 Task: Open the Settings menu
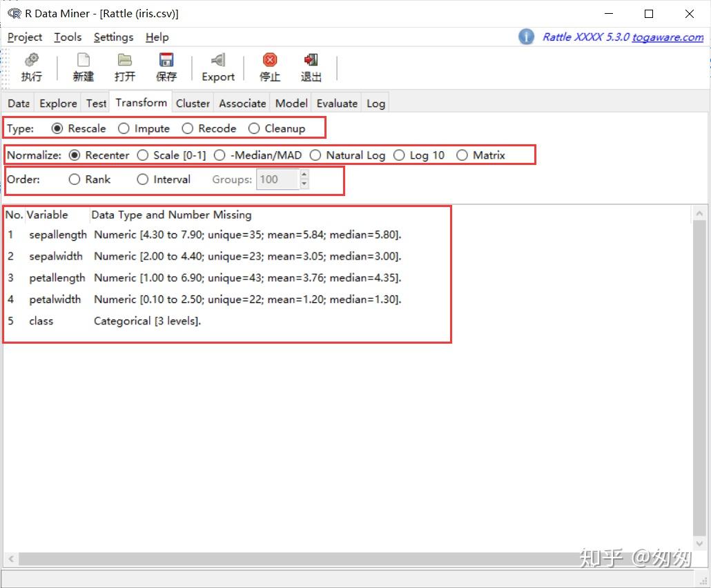(x=113, y=37)
